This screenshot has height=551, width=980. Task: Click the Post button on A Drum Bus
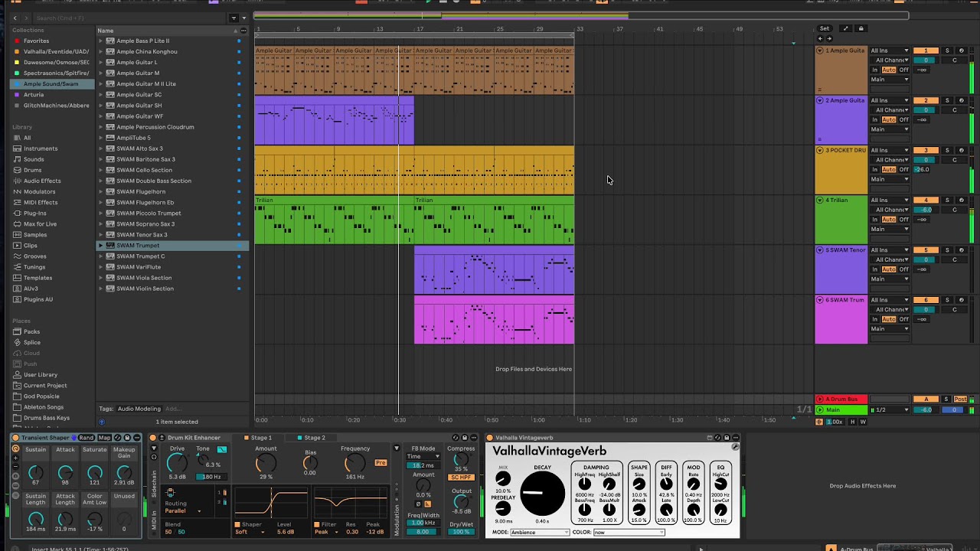(960, 399)
